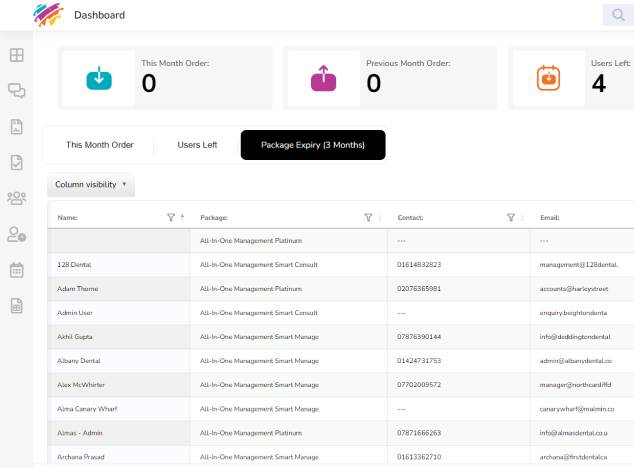Click contact number 01614832823
Image resolution: width=634 pixels, height=468 pixels.
[419, 265]
